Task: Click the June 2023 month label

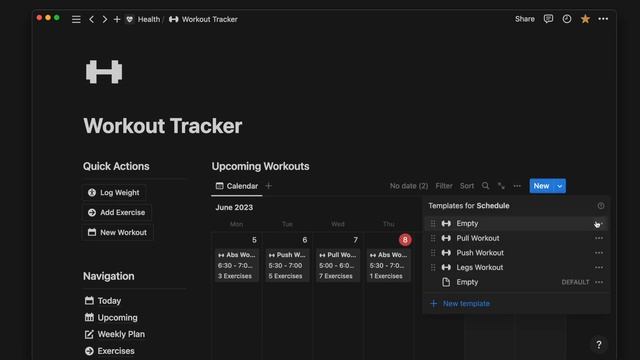Action: (x=234, y=207)
